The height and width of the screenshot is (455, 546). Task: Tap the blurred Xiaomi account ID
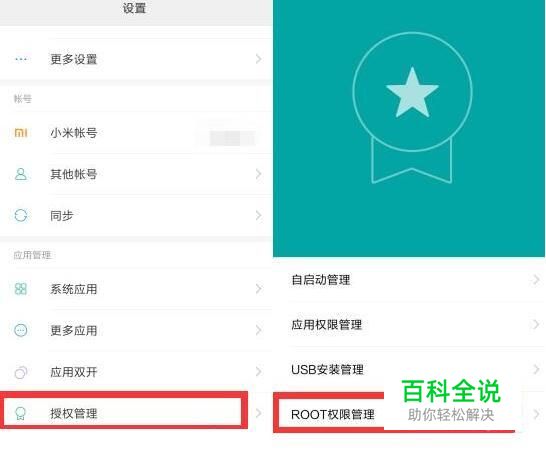(232, 138)
